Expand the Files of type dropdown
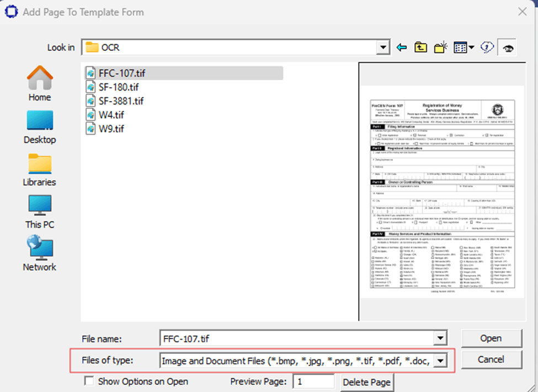The height and width of the screenshot is (392, 538). coord(440,359)
